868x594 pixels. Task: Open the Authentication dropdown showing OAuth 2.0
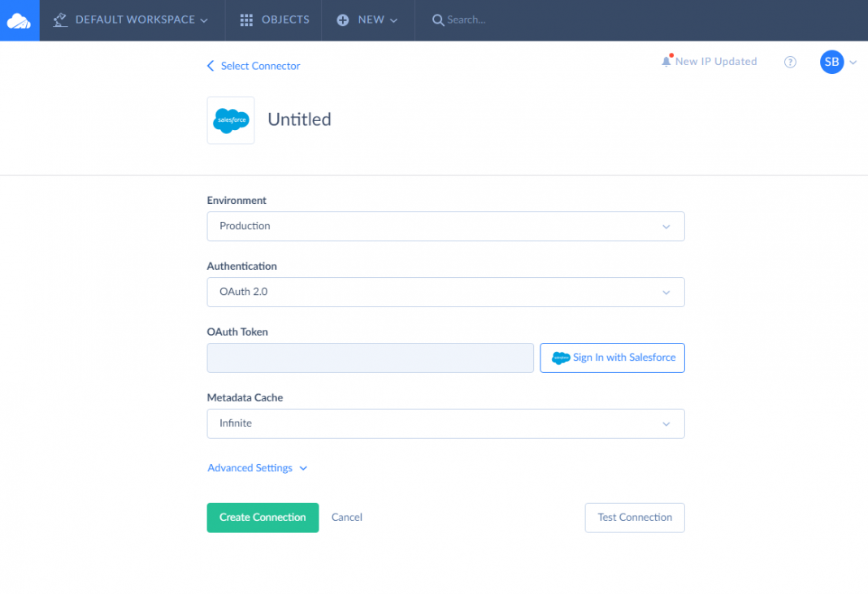coord(445,293)
